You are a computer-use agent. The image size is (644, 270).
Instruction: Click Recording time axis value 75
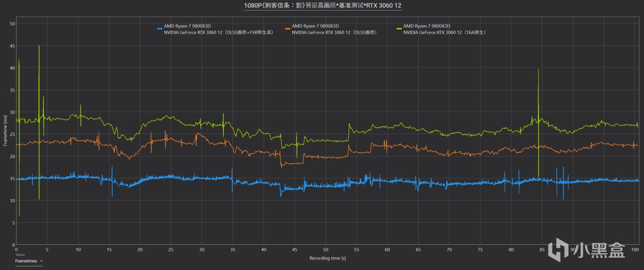pyautogui.click(x=480, y=250)
